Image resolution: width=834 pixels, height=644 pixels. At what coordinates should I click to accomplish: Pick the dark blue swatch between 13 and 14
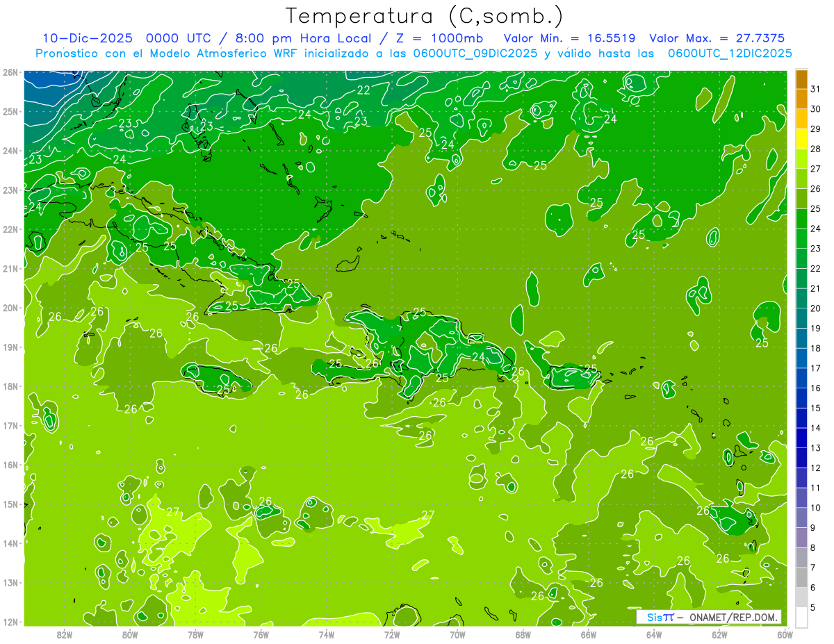[801, 438]
